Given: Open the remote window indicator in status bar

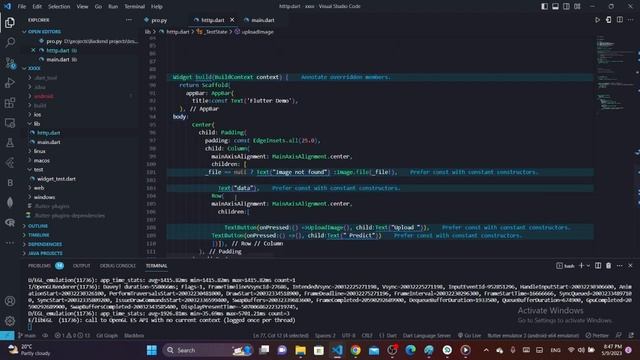Looking at the screenshot, I should tap(7, 336).
